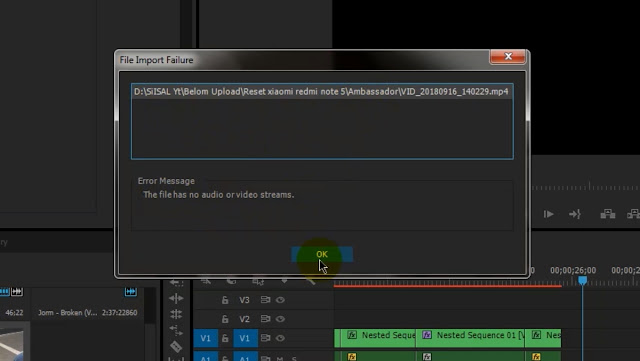Image resolution: width=640 pixels, height=361 pixels.
Task: Toggle sync lock for track V3
Action: tap(265, 300)
